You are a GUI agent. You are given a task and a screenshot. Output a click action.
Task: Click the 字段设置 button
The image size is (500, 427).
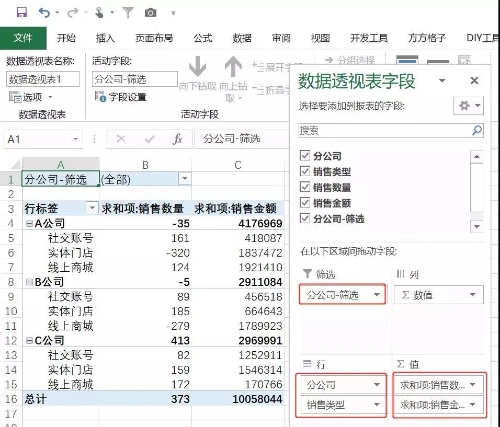121,97
